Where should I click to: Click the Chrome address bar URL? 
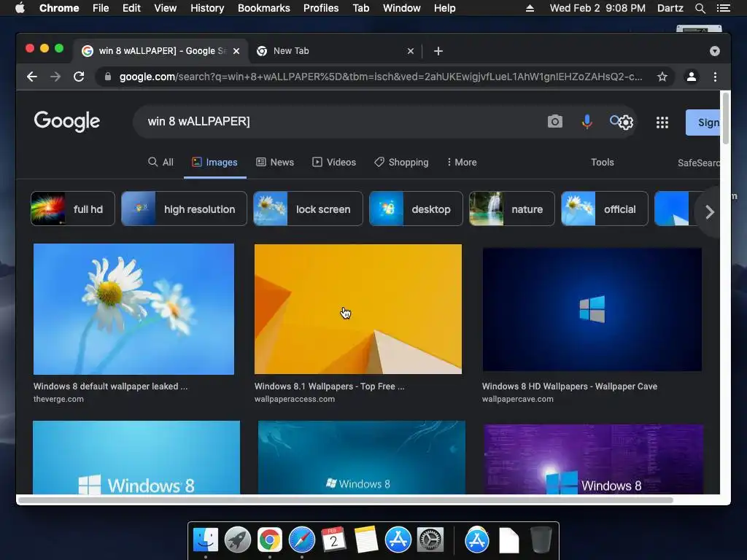coord(380,77)
